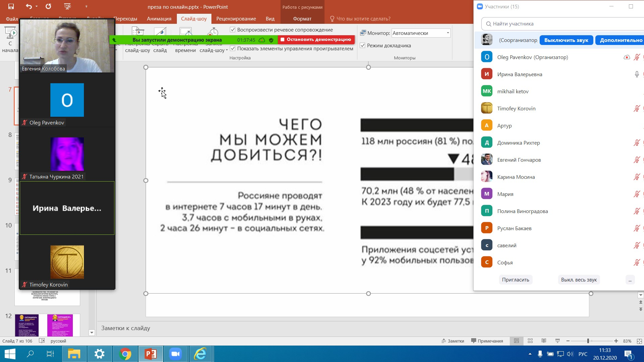Zoom out with the minus button
The height and width of the screenshot is (362, 644).
coord(568,341)
